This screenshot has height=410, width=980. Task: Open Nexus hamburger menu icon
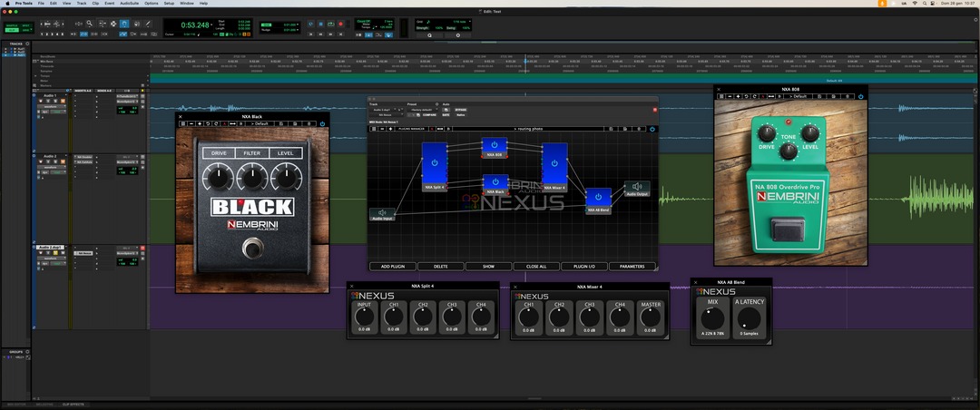tap(374, 129)
